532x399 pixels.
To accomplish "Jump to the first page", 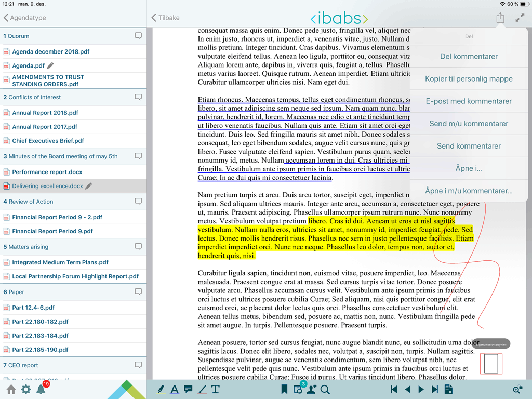I will (x=394, y=390).
